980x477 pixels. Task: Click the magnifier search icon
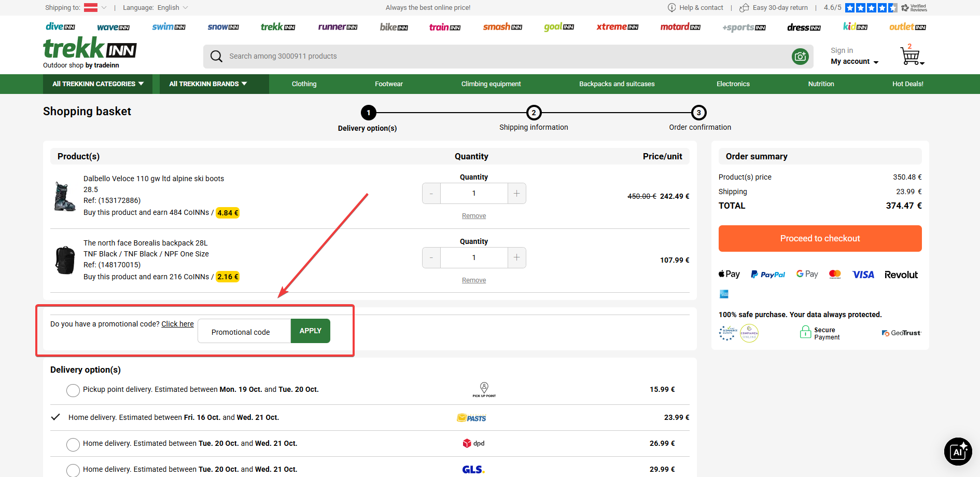(x=216, y=56)
